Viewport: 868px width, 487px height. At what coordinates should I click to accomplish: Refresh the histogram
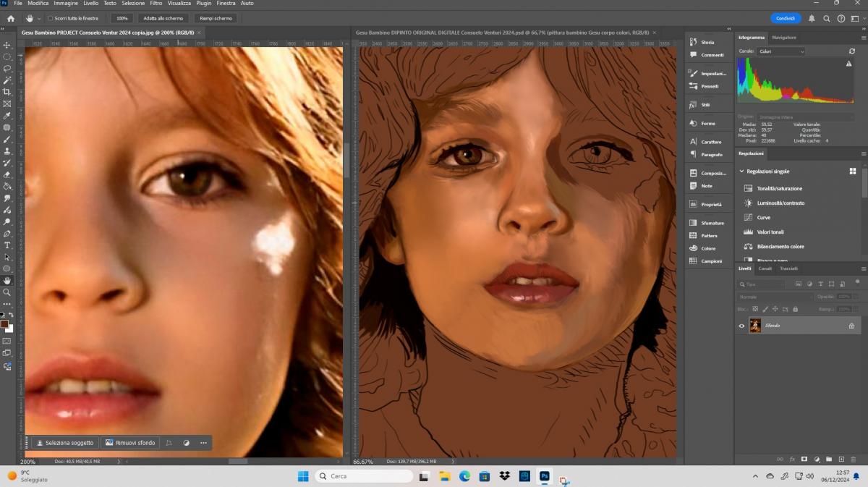click(x=852, y=51)
